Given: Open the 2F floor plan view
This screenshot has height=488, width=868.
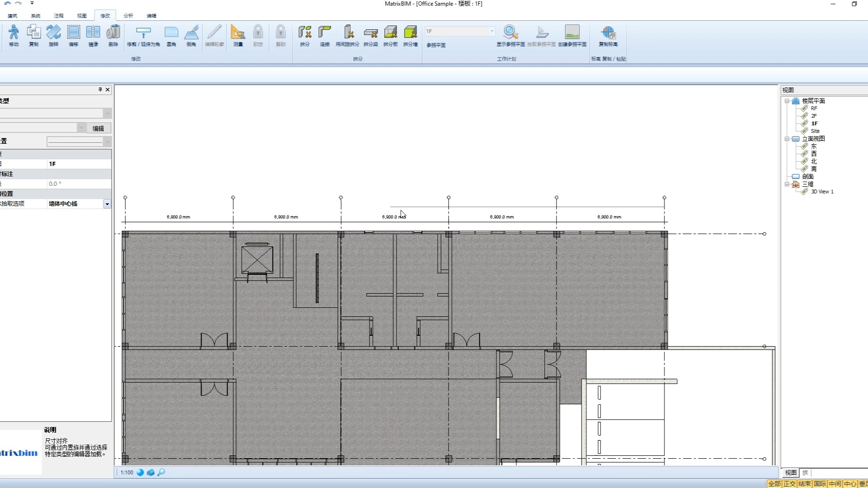Looking at the screenshot, I should 814,116.
